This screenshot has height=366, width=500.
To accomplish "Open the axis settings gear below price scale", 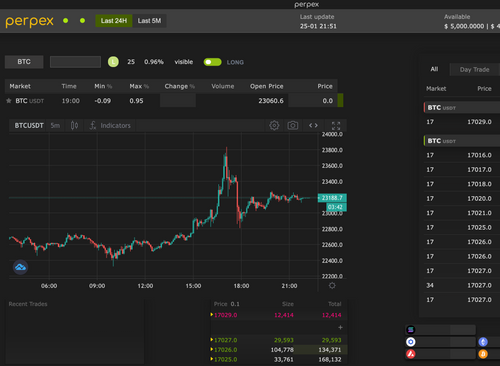I will 332,286.
